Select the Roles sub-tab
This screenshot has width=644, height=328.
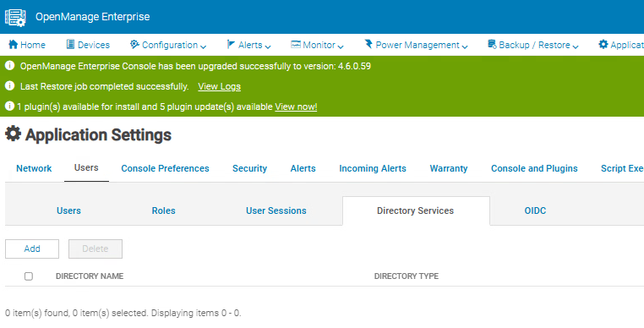163,210
